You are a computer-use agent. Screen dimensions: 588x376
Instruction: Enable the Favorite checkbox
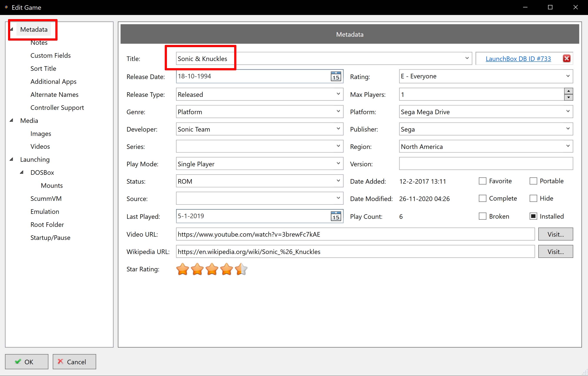(482, 181)
